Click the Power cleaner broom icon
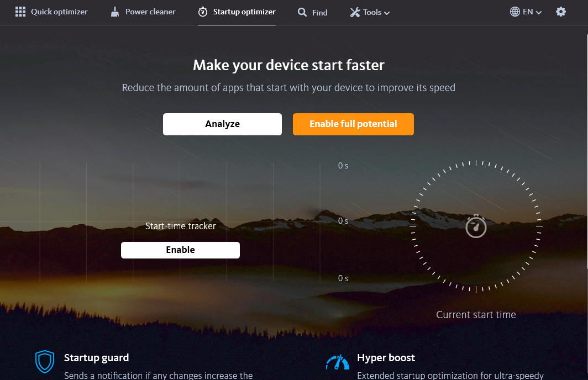Image resolution: width=588 pixels, height=380 pixels. [x=115, y=12]
